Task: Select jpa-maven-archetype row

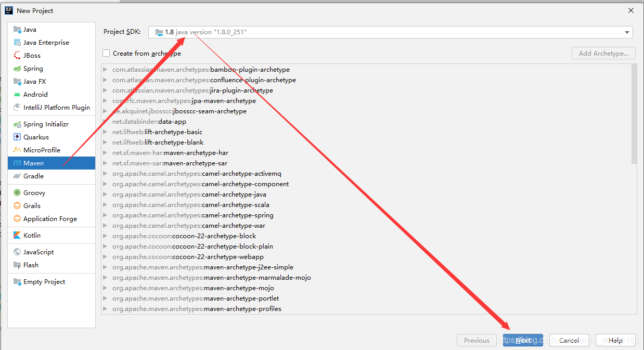Action: pos(366,101)
